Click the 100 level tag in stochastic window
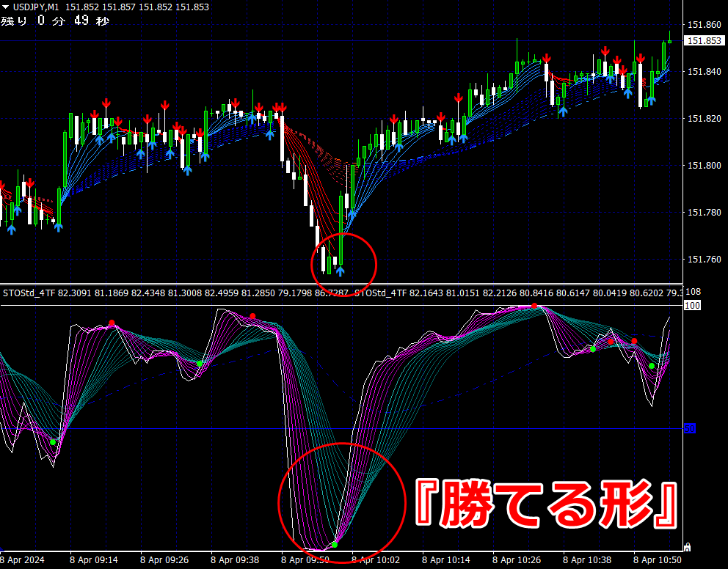Viewport: 728px width, 569px height. coord(692,305)
